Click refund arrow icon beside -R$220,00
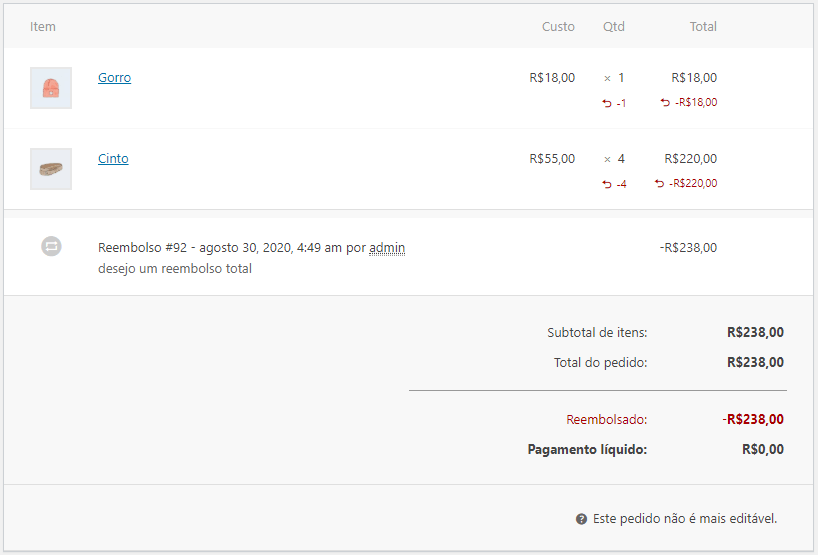The width and height of the screenshot is (818, 555). pos(659,184)
